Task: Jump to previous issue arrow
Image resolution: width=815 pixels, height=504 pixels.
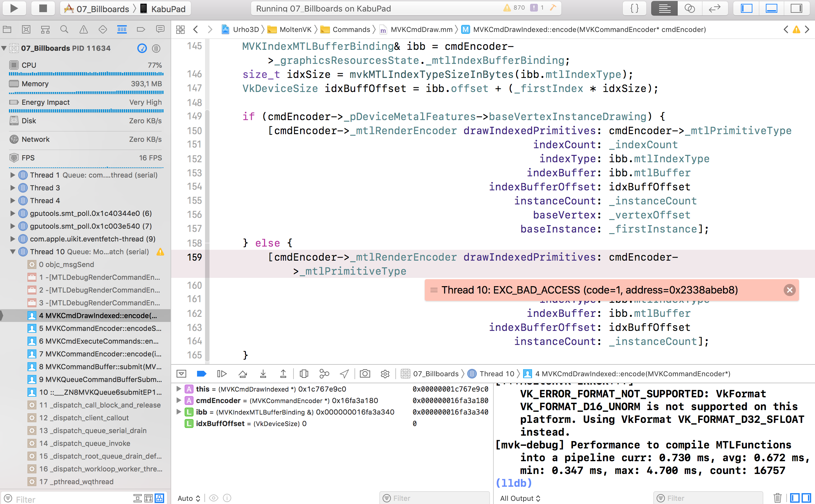Action: (786, 29)
